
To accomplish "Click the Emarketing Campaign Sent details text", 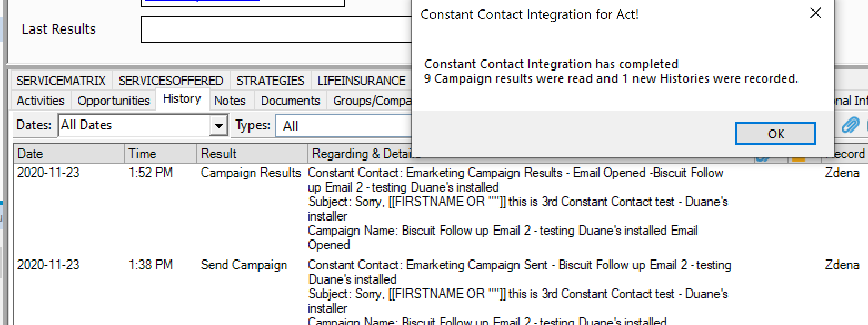I will coord(520,292).
